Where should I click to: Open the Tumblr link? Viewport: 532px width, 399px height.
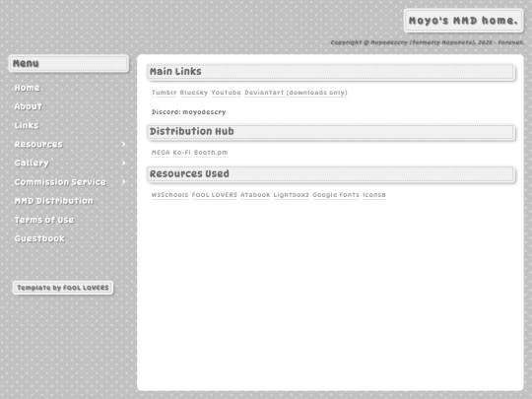point(165,93)
